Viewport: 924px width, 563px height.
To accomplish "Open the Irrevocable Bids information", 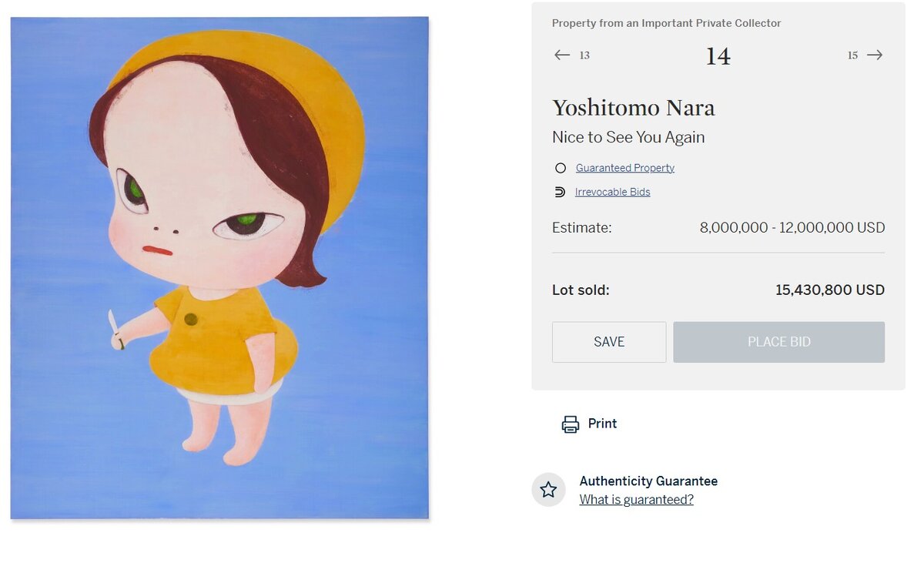I will [611, 191].
